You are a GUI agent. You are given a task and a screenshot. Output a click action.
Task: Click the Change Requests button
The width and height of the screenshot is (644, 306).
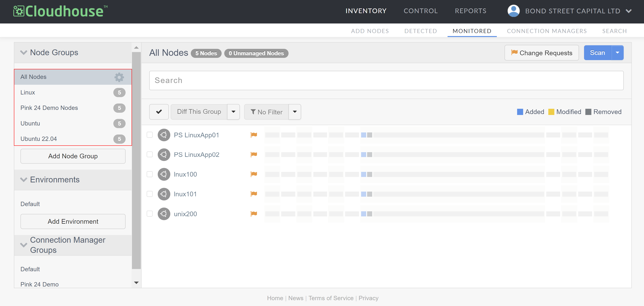[542, 53]
